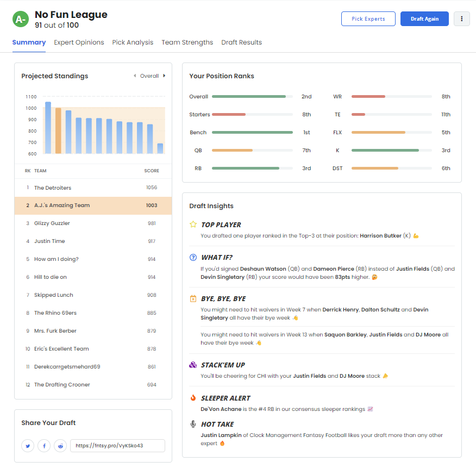This screenshot has height=468, width=476.
Task: Go to next projected standings category
Action: (165, 76)
